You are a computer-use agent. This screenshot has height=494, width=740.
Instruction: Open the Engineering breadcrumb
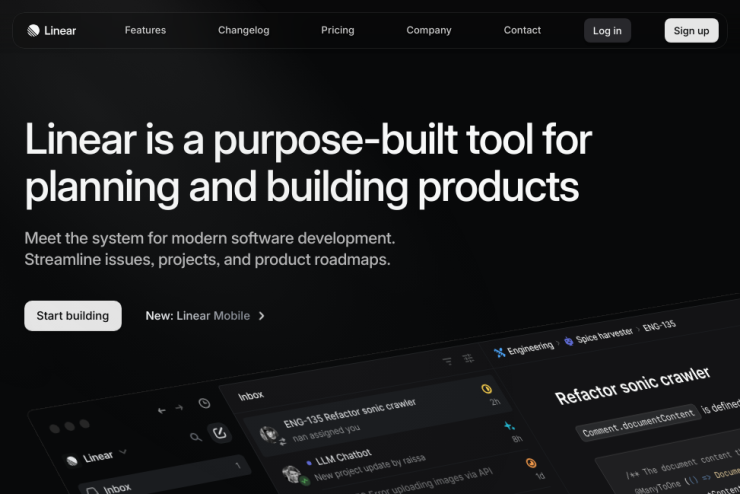(530, 349)
